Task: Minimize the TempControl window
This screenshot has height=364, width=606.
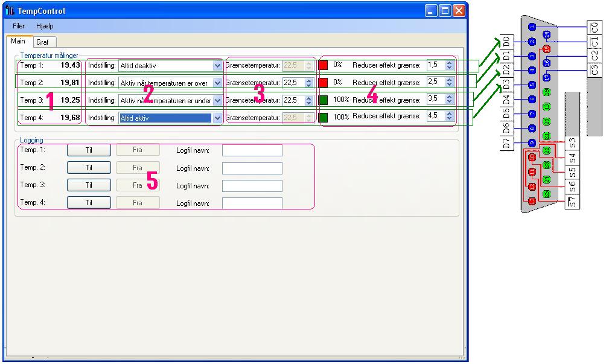Action: 432,10
